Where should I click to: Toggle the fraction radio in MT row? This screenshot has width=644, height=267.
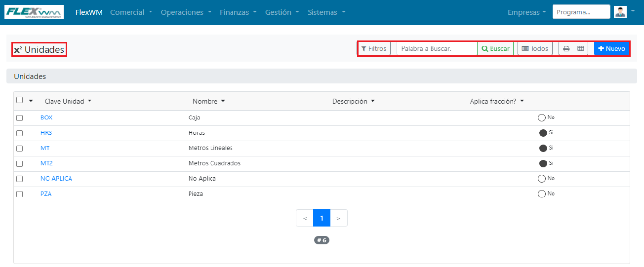pos(543,149)
